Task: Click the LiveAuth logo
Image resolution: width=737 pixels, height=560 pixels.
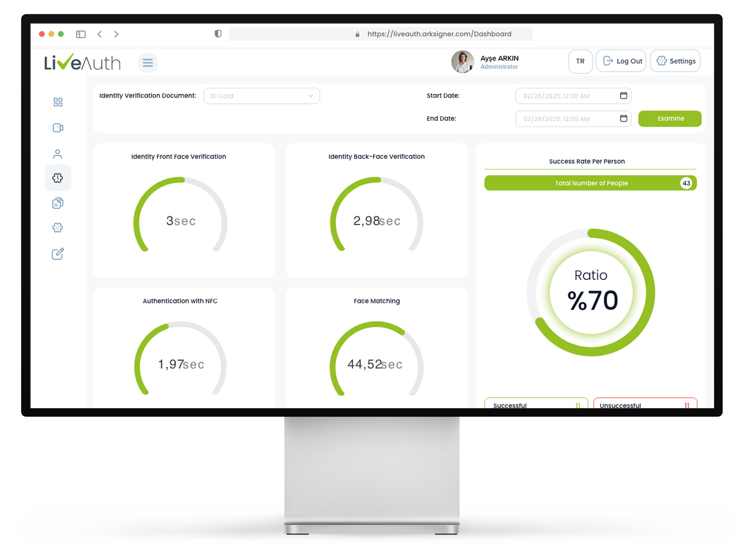Action: [83, 62]
